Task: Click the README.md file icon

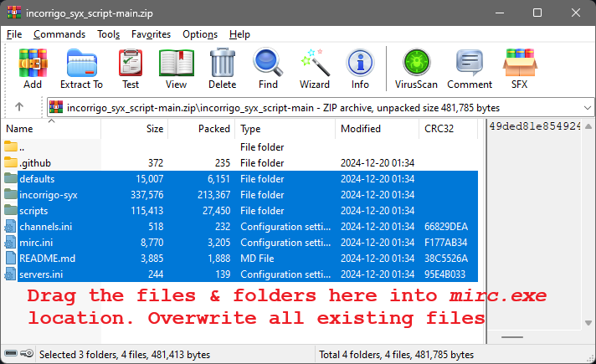Action: pos(11,258)
